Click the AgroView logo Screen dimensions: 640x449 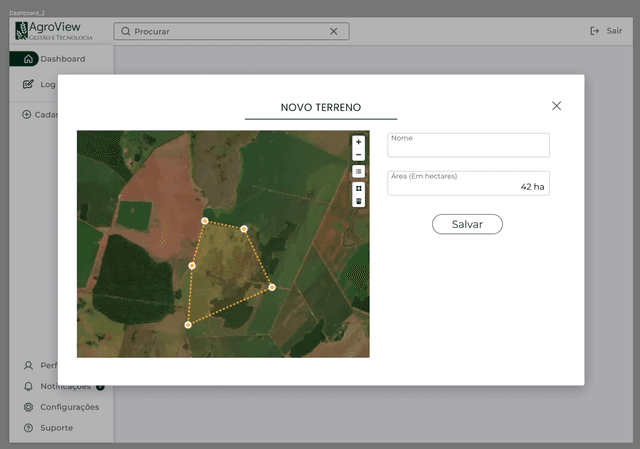coord(54,31)
